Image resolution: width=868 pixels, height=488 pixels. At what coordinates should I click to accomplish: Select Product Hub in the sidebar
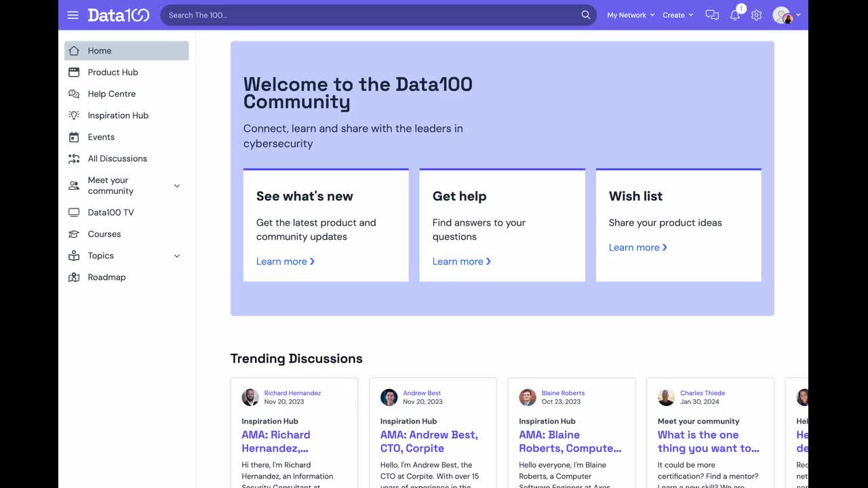click(x=113, y=72)
